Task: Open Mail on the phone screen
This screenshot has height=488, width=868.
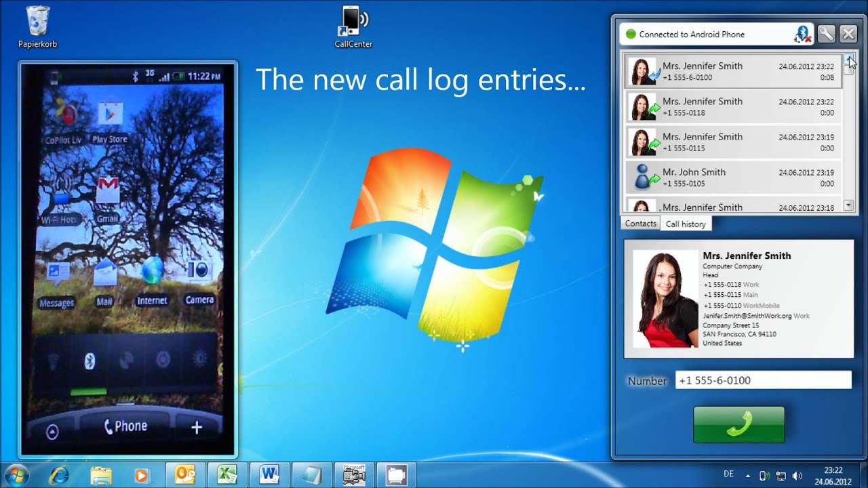Action: 104,283
